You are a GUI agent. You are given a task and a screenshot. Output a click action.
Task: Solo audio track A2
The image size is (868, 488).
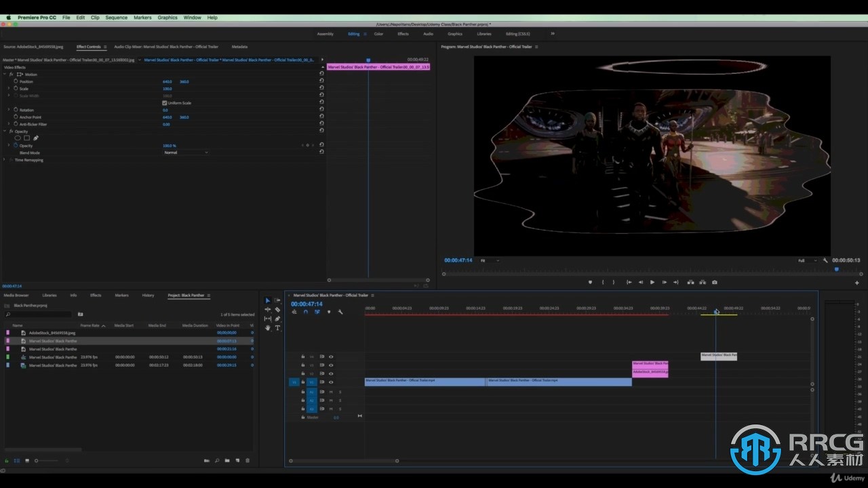coord(340,401)
